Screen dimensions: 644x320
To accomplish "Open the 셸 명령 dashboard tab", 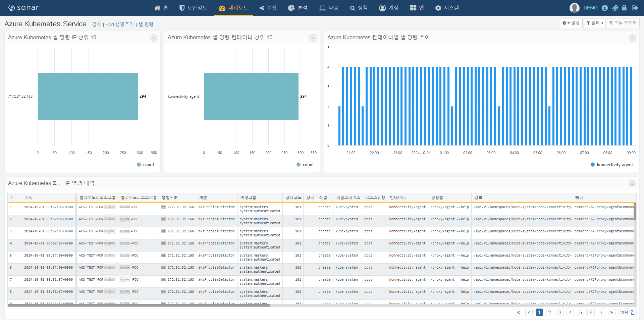I will coord(146,24).
